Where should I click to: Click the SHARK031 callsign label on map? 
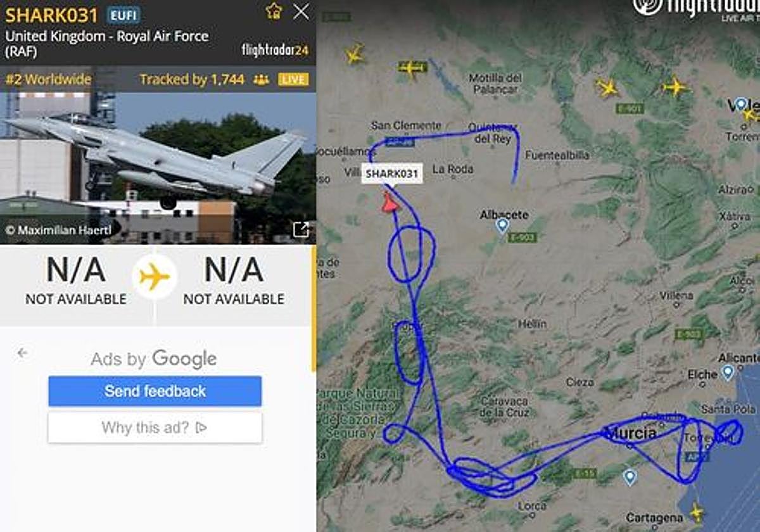point(393,174)
